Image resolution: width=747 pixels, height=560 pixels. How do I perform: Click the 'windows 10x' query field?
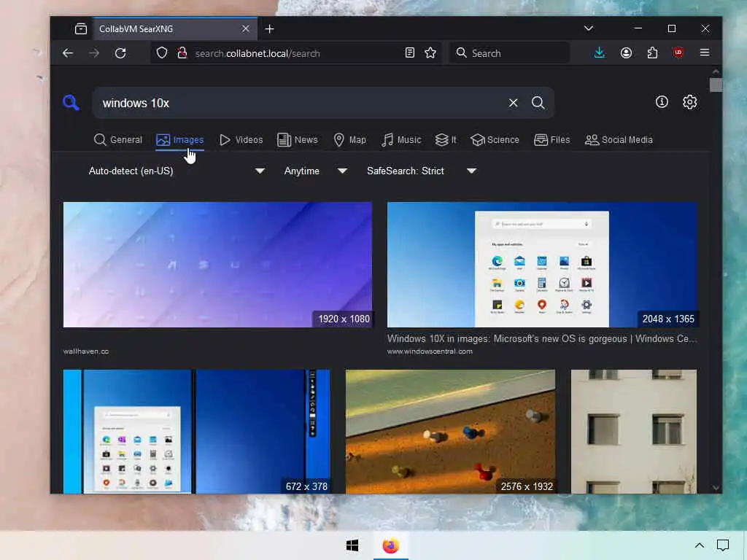coord(300,103)
